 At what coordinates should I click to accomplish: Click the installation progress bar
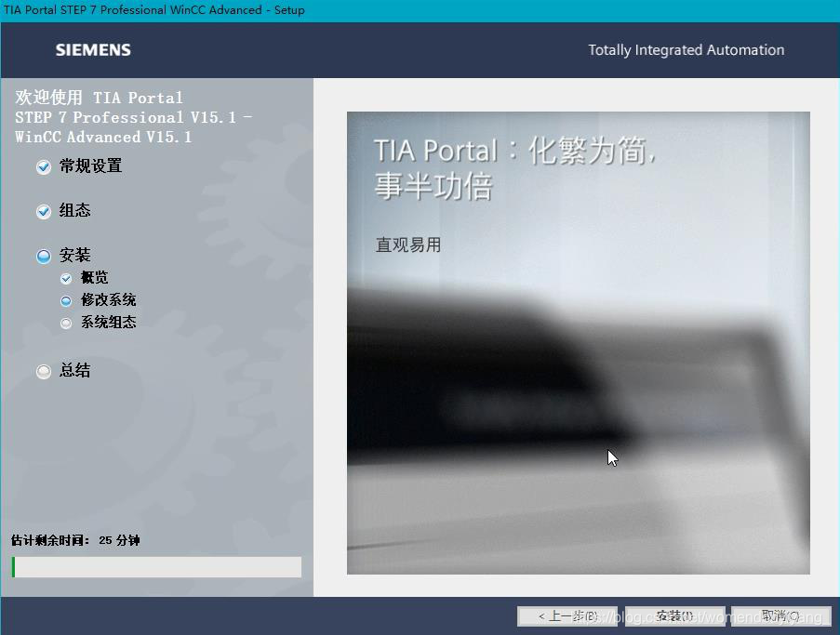tap(156, 567)
